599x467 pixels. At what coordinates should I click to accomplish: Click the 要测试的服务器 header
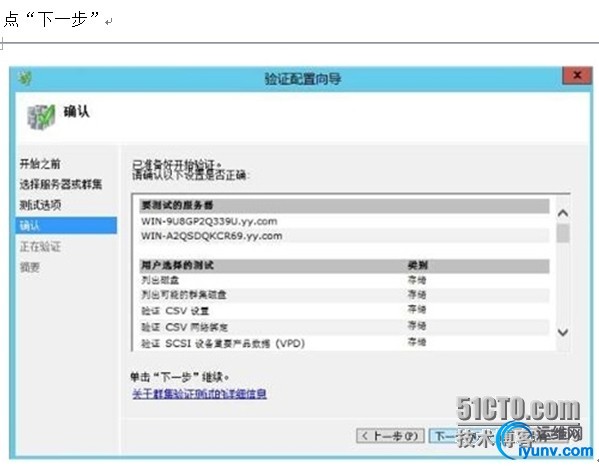[x=345, y=206]
